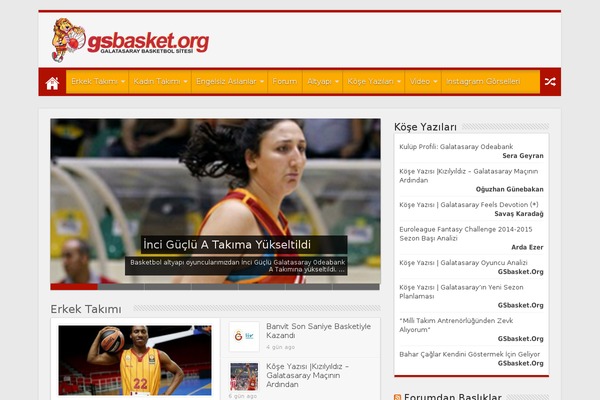The height and width of the screenshot is (400, 600).
Task: Click the gsbasket.org site logo
Action: coord(130,40)
